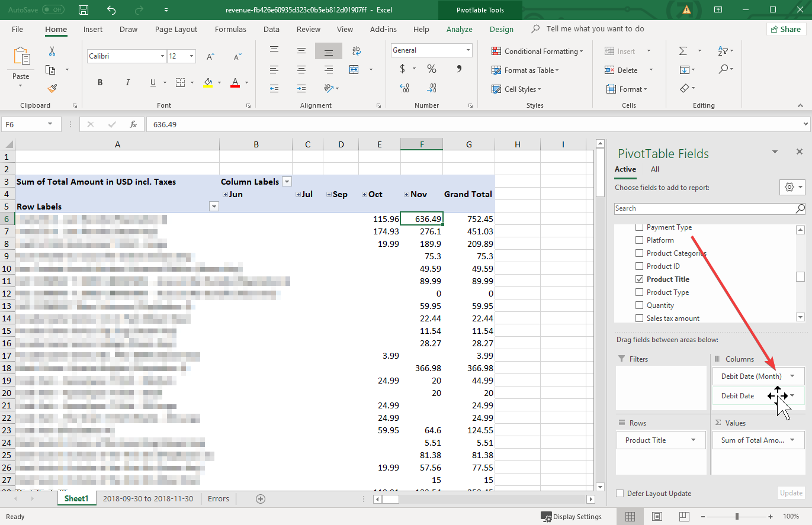Click the Cut scissors icon
The height and width of the screenshot is (525, 812).
52,51
